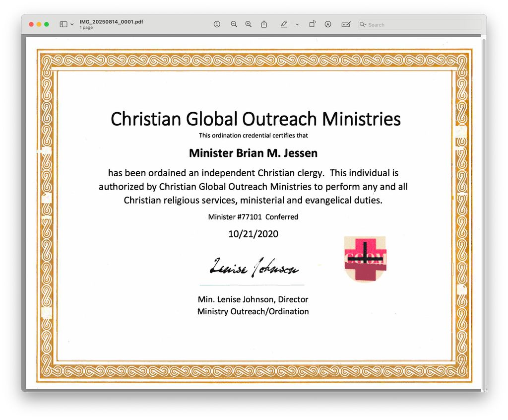
Task: Click the pink cross seal image
Action: click(x=365, y=259)
